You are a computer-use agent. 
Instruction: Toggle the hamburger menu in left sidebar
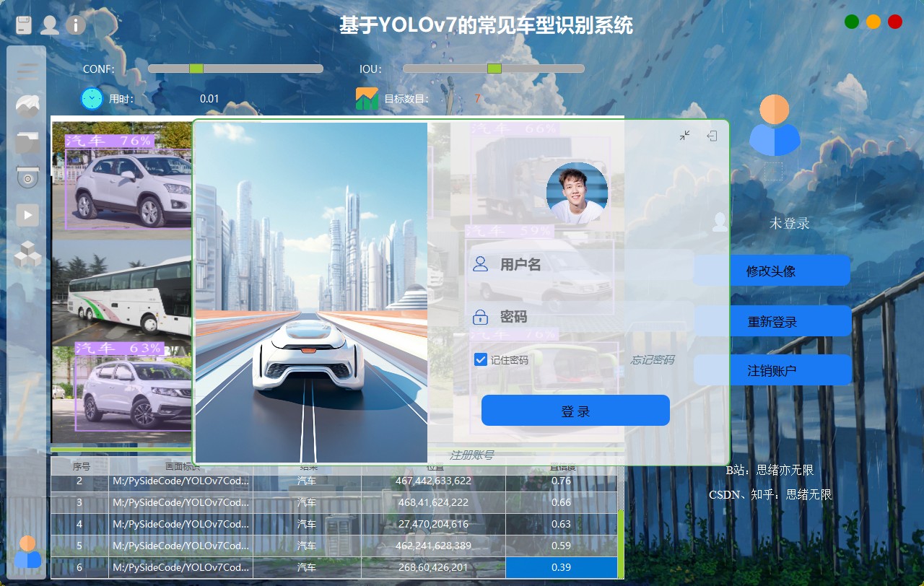click(27, 71)
